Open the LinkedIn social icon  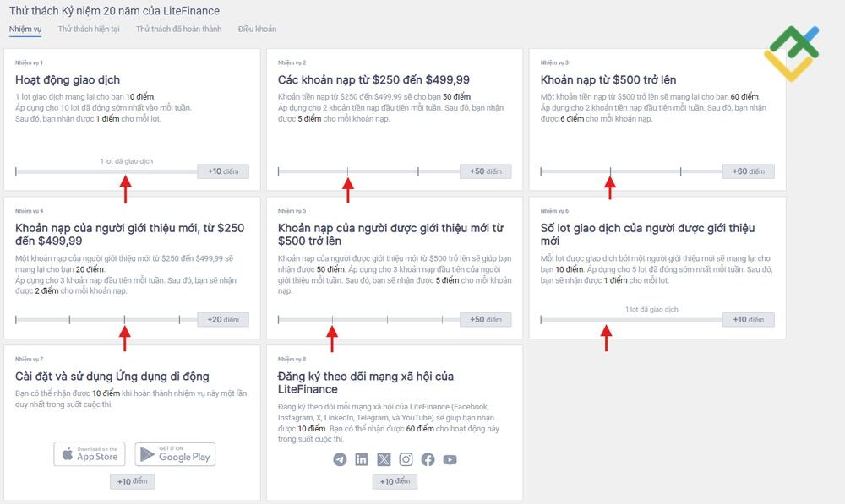[x=362, y=459]
